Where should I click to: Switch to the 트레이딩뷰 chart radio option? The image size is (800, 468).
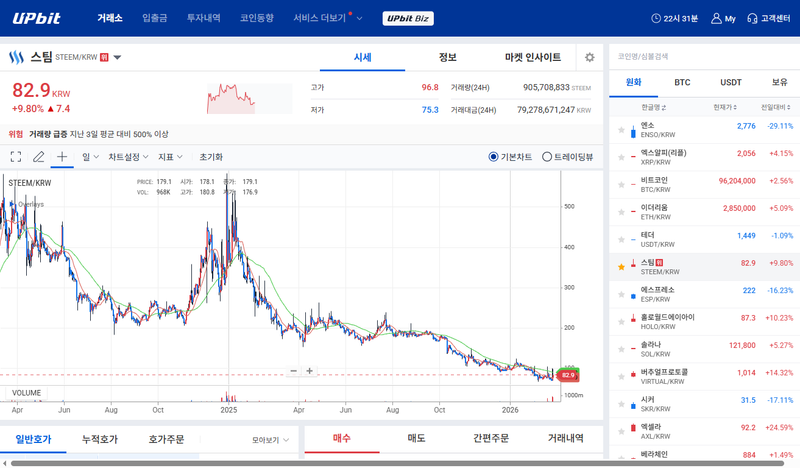pyautogui.click(x=547, y=157)
